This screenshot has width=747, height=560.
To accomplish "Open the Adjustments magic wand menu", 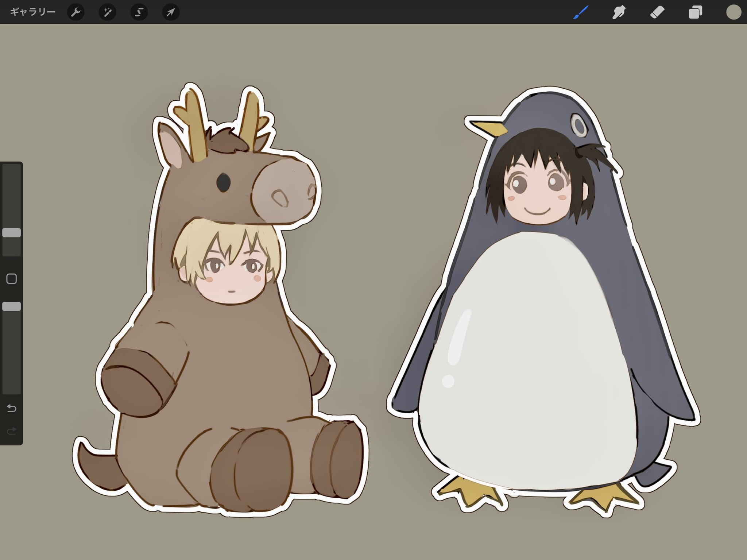I will pyautogui.click(x=108, y=12).
